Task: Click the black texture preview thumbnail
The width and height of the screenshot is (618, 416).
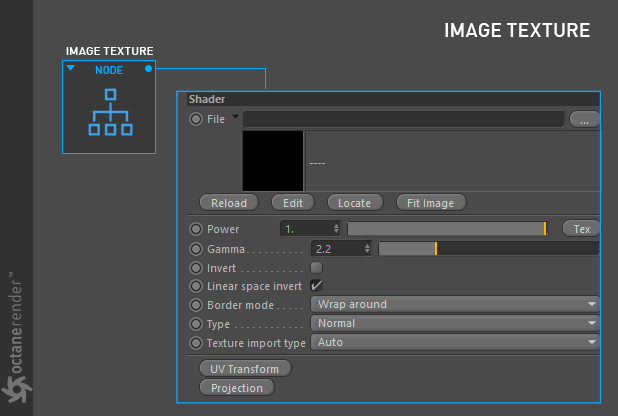Action: [273, 161]
